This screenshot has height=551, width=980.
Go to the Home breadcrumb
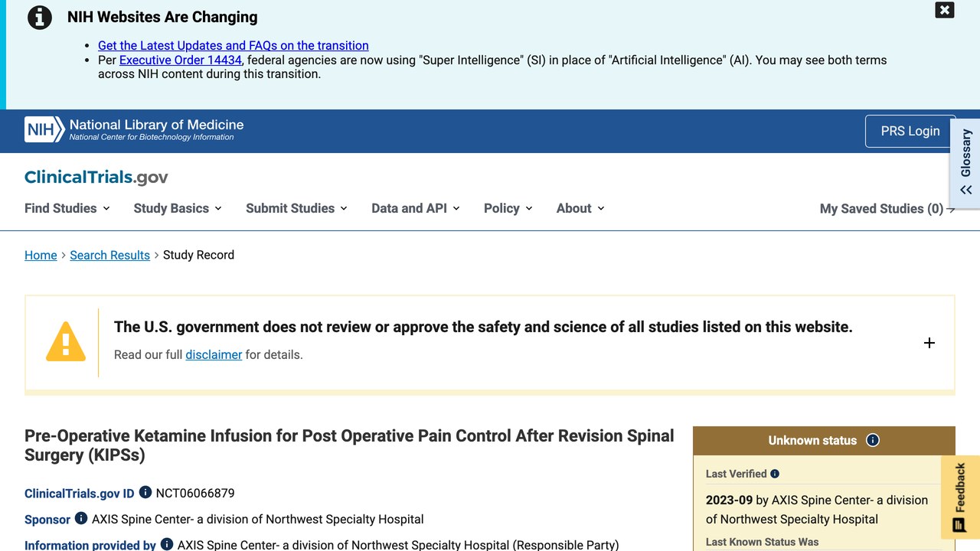[41, 255]
